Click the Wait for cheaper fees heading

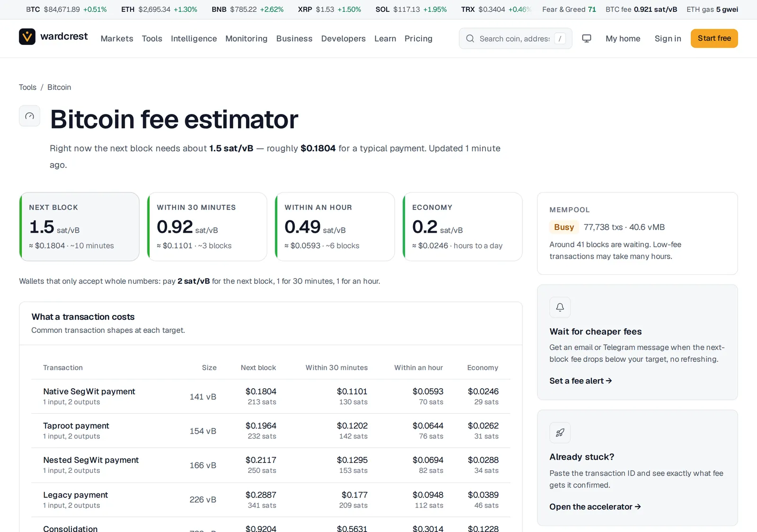pos(595,332)
